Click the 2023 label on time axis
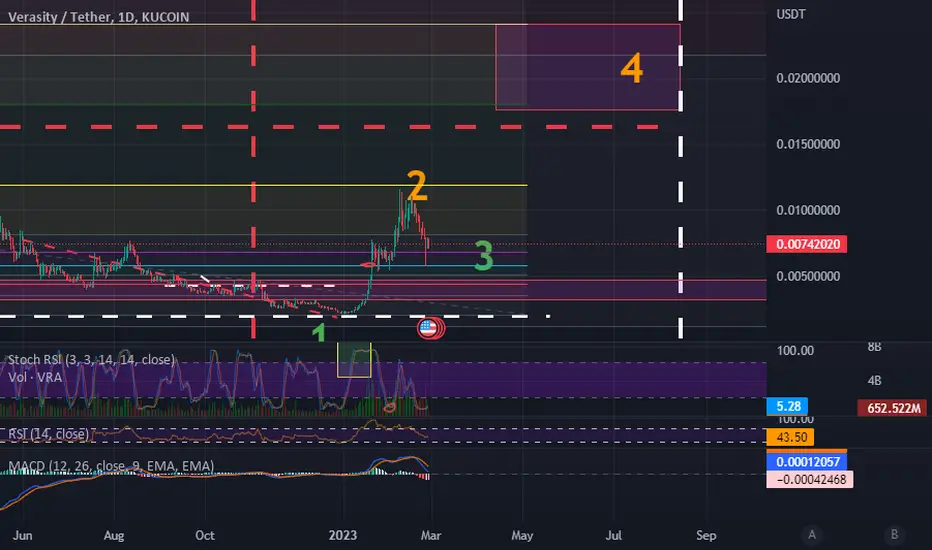The width and height of the screenshot is (932, 550). [x=343, y=535]
